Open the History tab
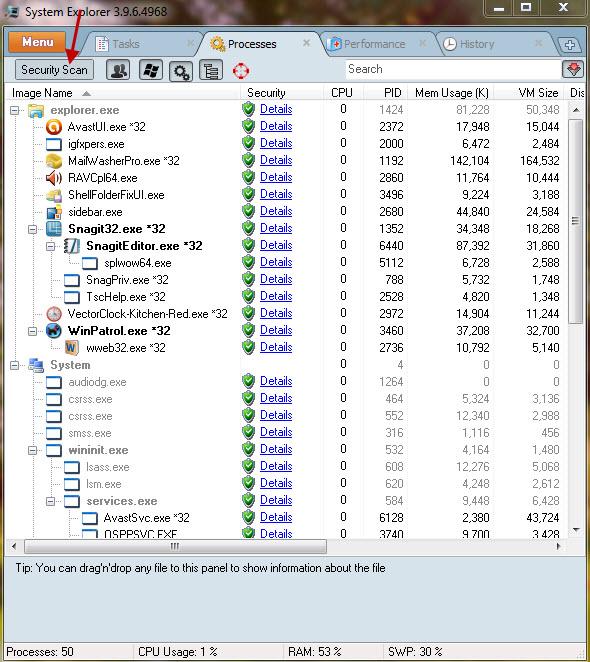Image resolution: width=590 pixels, height=662 pixels. tap(494, 44)
